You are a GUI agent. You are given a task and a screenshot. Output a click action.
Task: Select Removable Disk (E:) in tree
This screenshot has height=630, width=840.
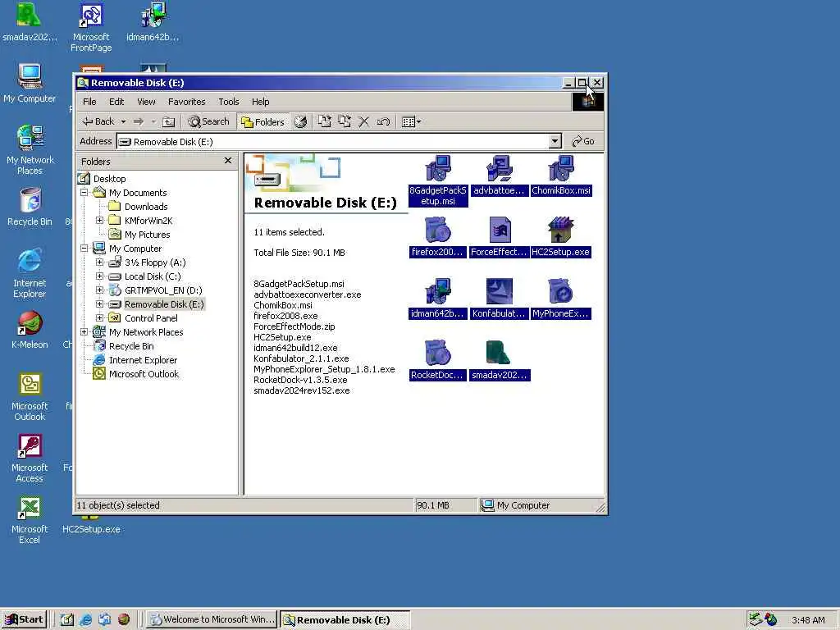coord(164,304)
